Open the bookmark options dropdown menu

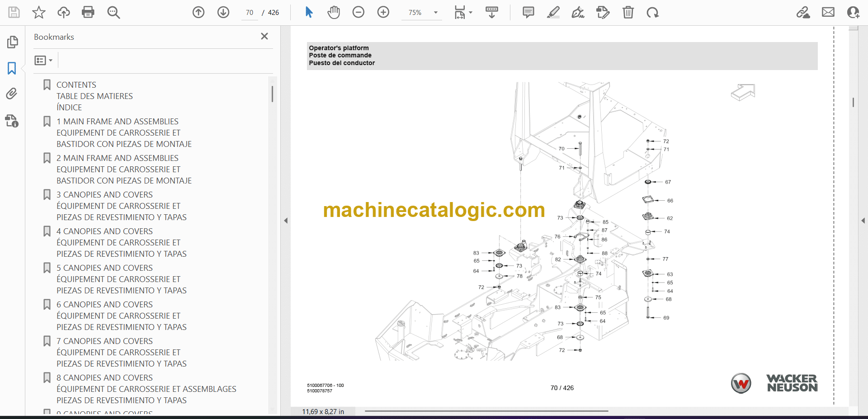(x=43, y=60)
